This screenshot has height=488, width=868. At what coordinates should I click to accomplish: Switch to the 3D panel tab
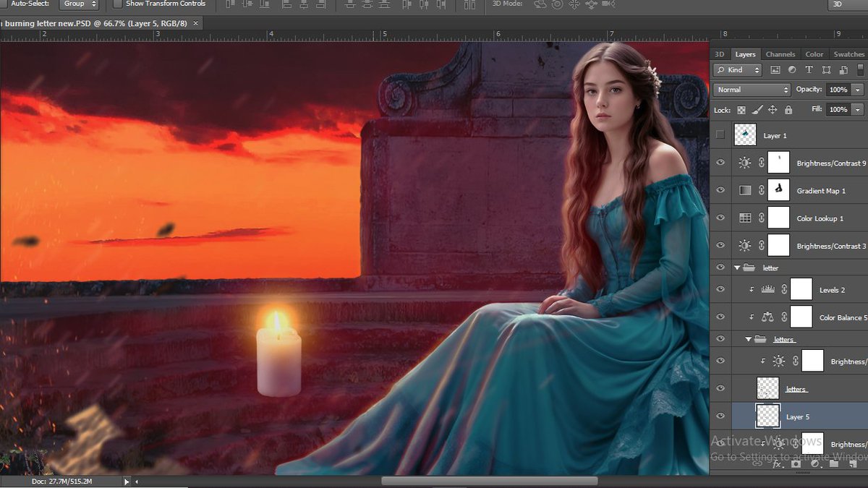point(719,54)
